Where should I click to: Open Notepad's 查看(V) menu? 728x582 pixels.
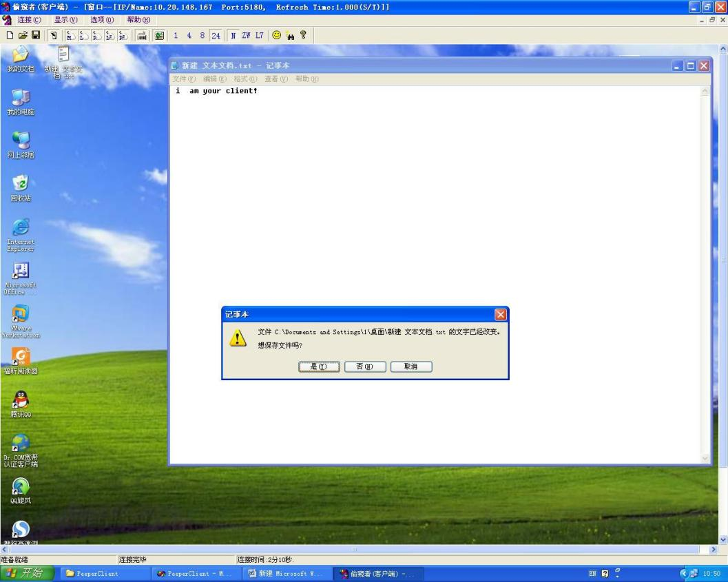click(275, 79)
